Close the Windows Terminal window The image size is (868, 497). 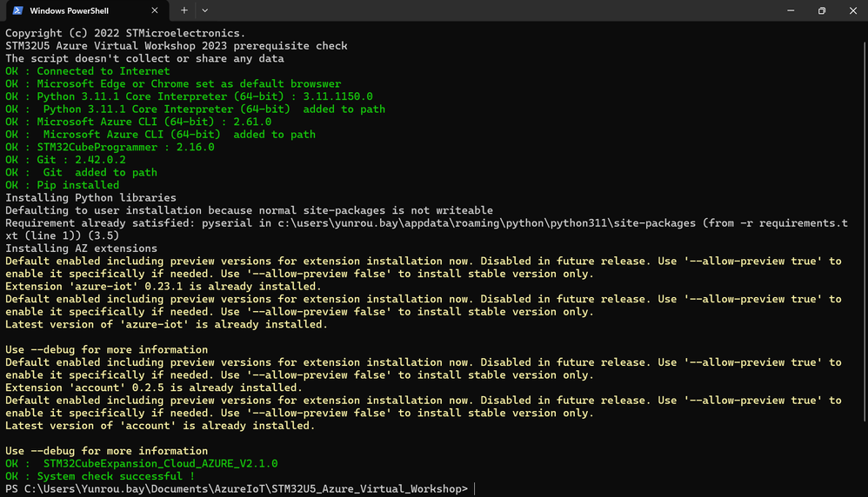click(853, 11)
